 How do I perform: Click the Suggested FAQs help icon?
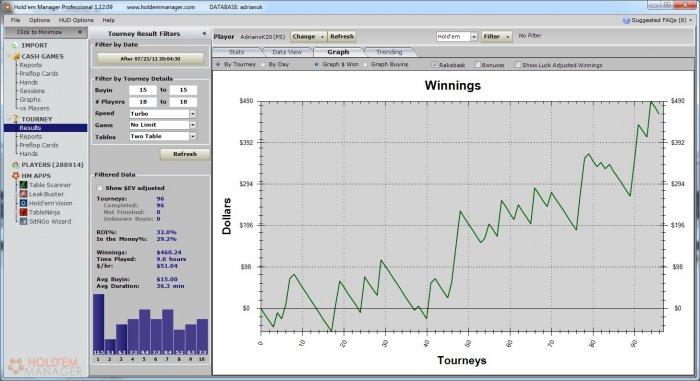coord(626,20)
